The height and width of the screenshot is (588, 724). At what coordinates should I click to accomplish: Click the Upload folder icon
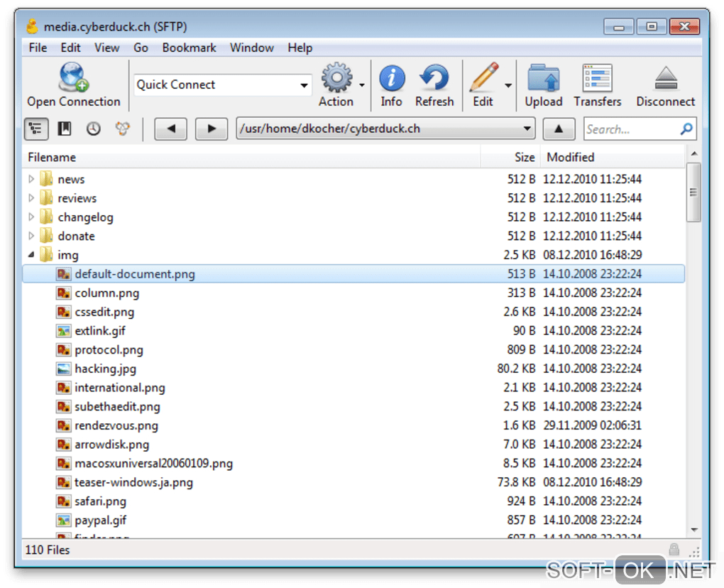click(544, 77)
